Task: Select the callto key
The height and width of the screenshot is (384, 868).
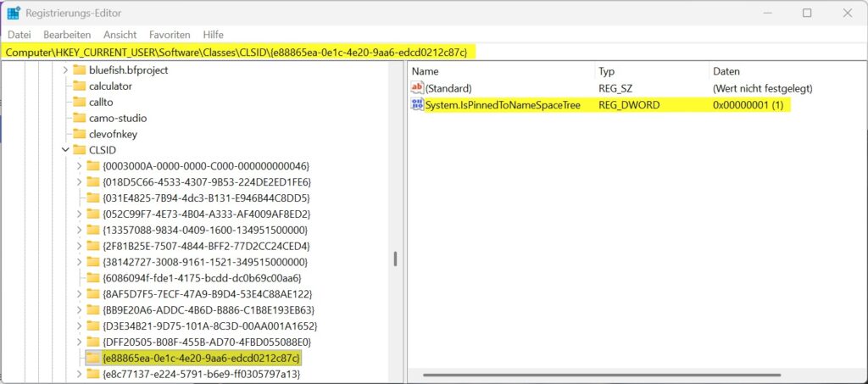Action: [x=101, y=103]
